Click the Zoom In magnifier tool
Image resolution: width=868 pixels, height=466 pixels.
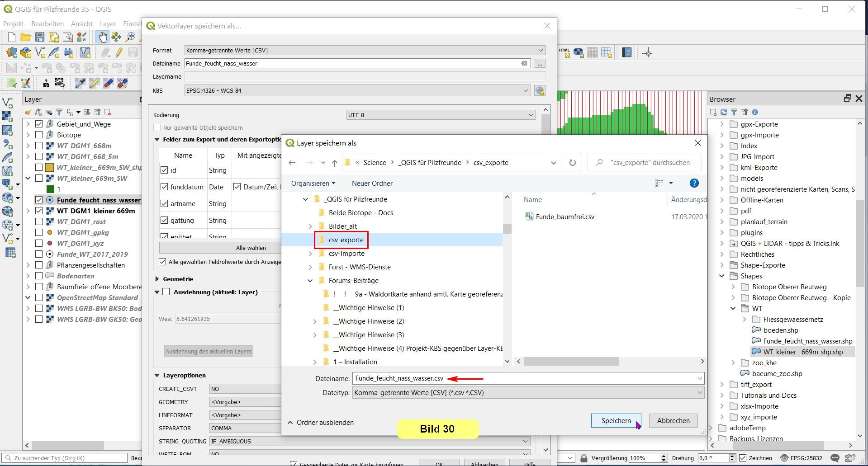130,37
